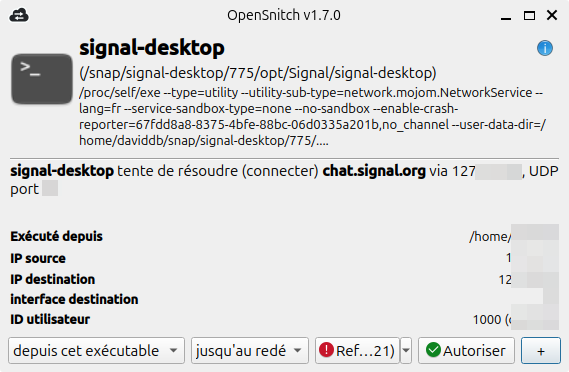Allow the connection with Autoriser

(x=466, y=351)
